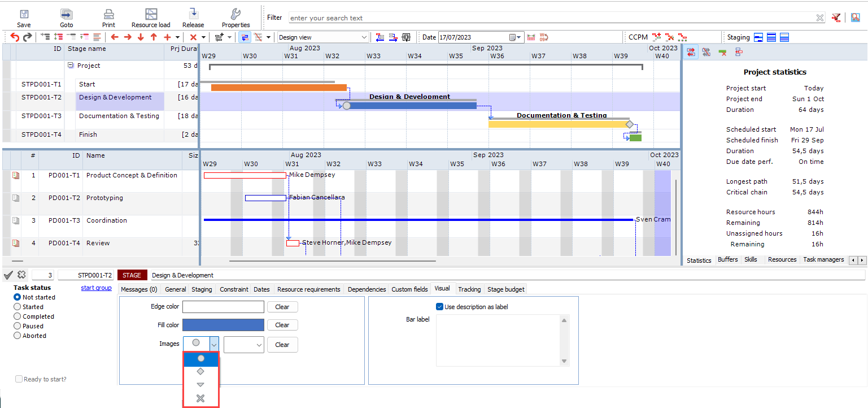Image resolution: width=868 pixels, height=408 pixels.
Task: Click the checkmark apply icon in details panel
Action: tap(8, 275)
